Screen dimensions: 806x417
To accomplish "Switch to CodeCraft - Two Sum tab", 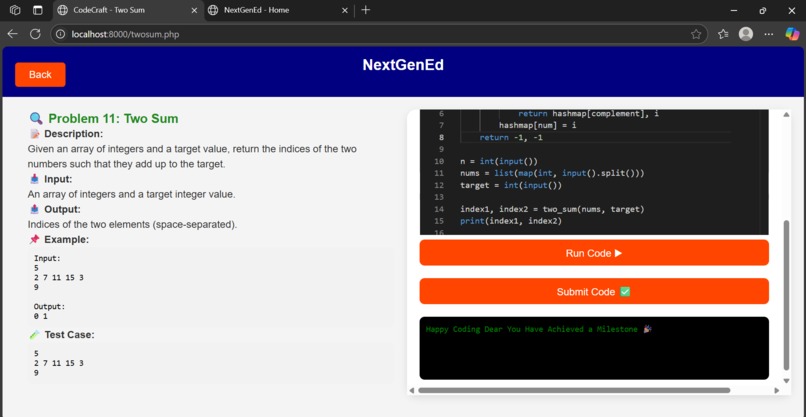I will (x=129, y=10).
